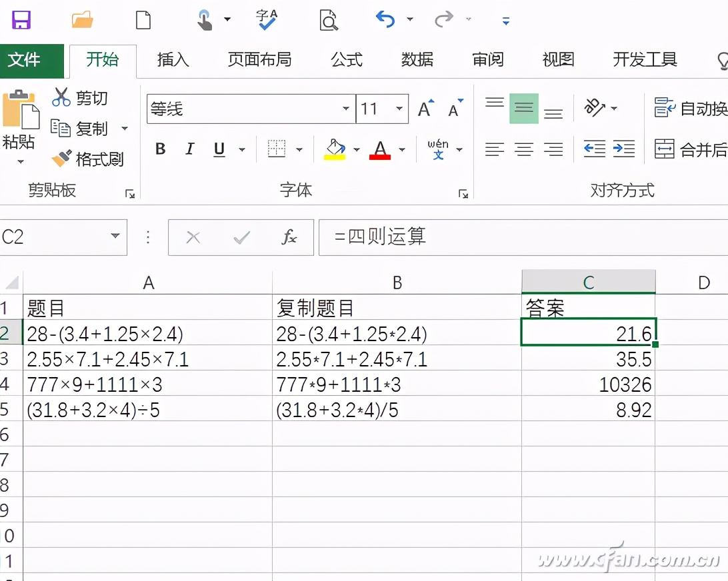Select column A header
The height and width of the screenshot is (581, 728).
[x=147, y=282]
